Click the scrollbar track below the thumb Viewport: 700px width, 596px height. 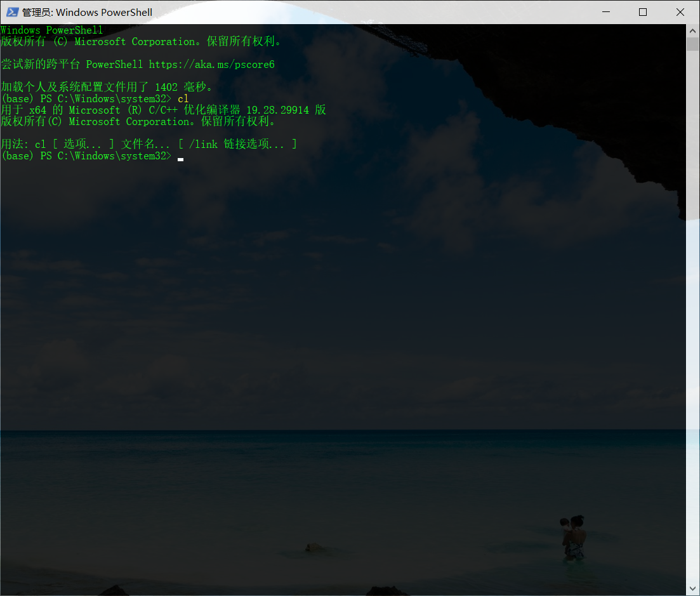pos(692,254)
